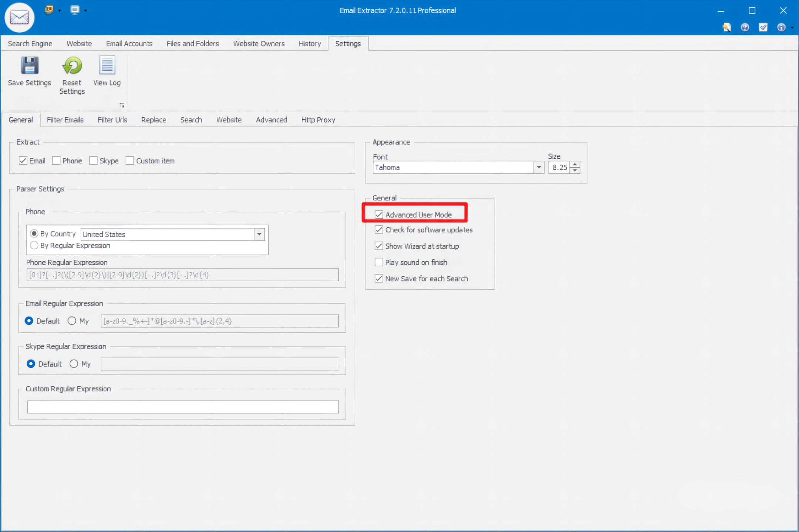Open the View Log document icon
799x532 pixels.
pyautogui.click(x=107, y=65)
